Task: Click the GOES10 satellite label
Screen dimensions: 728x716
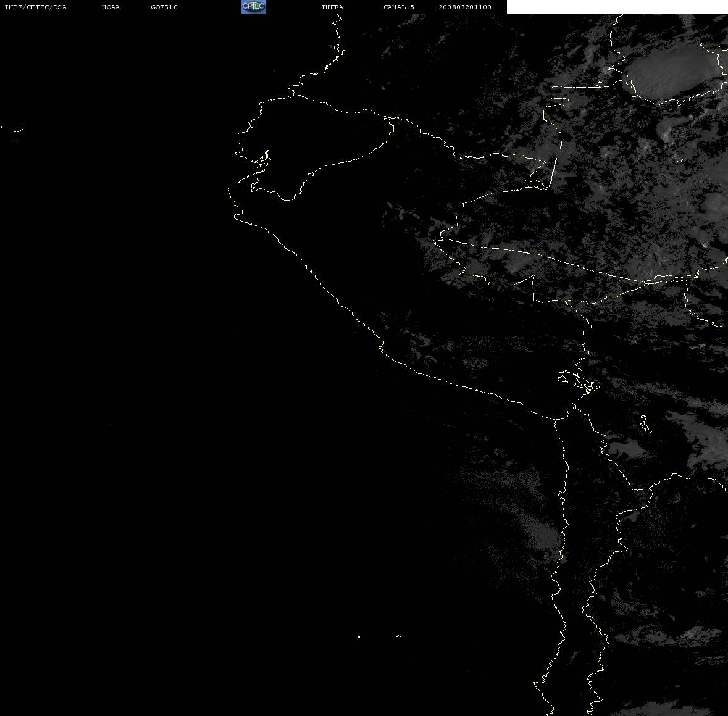Action: coord(164,7)
